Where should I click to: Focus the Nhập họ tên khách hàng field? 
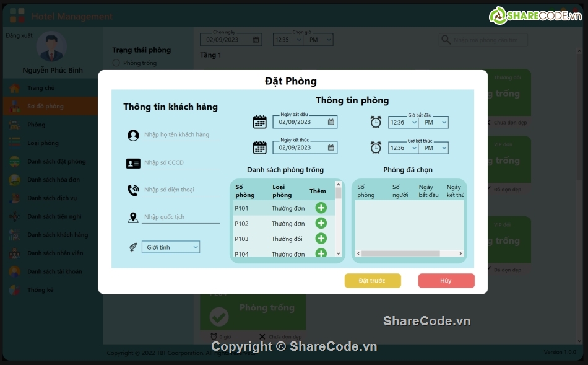pyautogui.click(x=180, y=134)
